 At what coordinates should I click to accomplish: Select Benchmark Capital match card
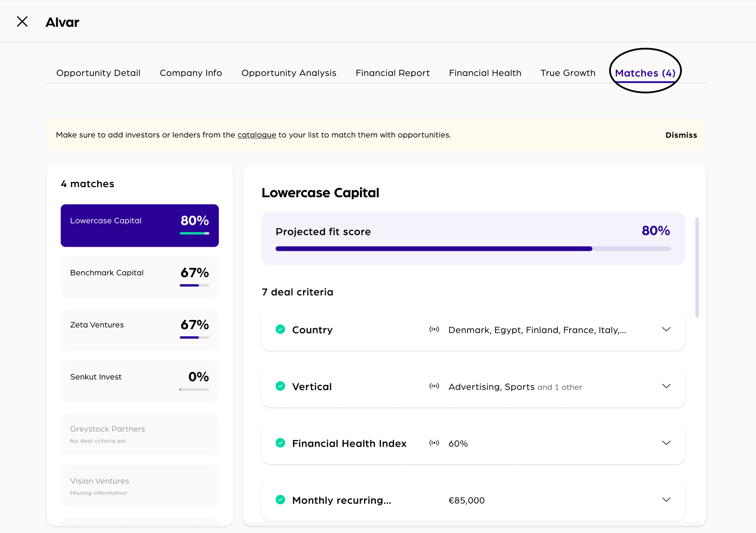tap(139, 277)
